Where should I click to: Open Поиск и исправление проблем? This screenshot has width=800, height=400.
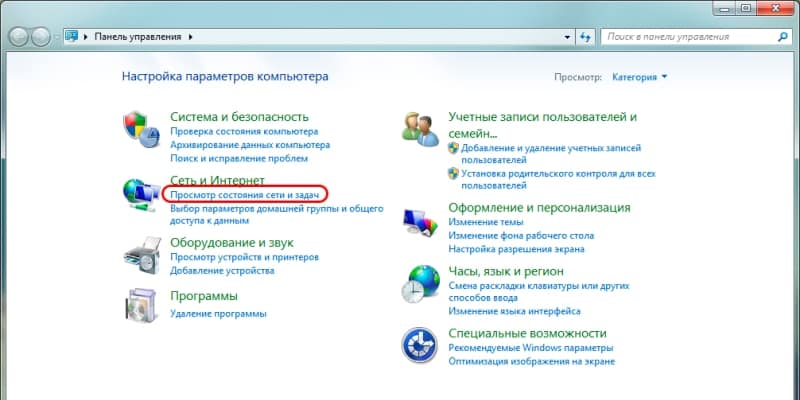coord(239,158)
